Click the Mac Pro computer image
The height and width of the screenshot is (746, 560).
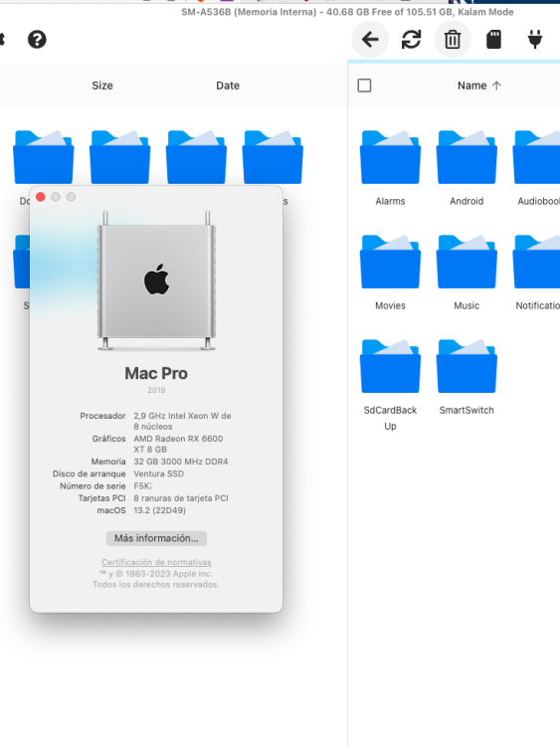(x=156, y=280)
